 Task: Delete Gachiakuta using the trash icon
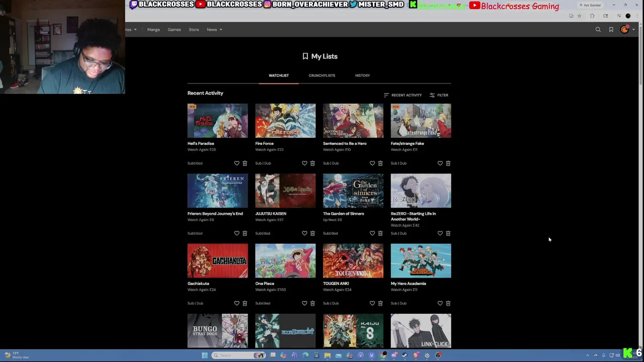[245, 303]
